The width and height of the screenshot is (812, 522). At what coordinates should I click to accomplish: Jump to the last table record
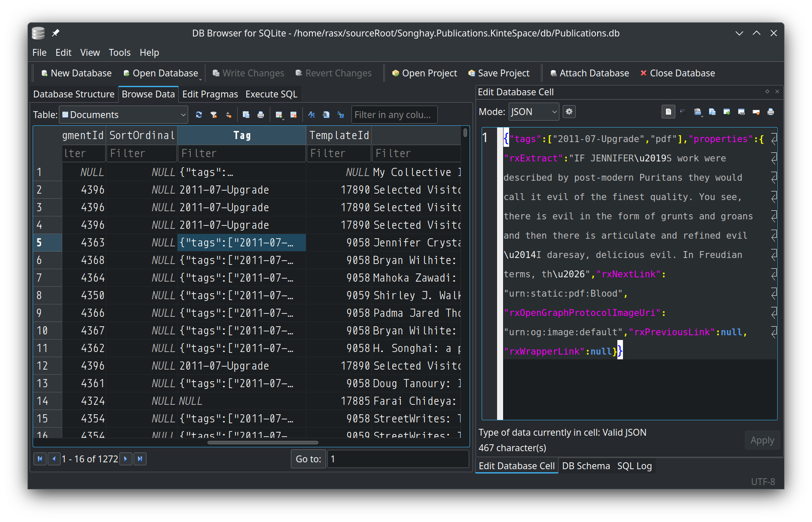click(140, 459)
